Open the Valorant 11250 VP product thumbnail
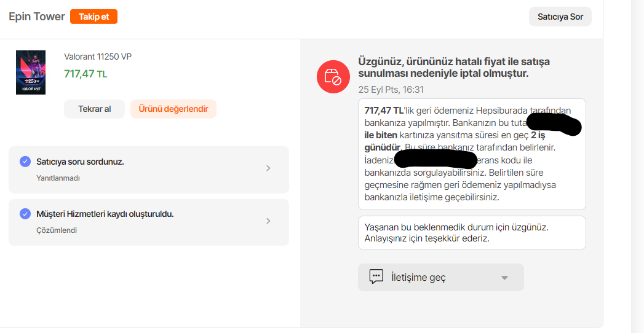 pyautogui.click(x=31, y=72)
